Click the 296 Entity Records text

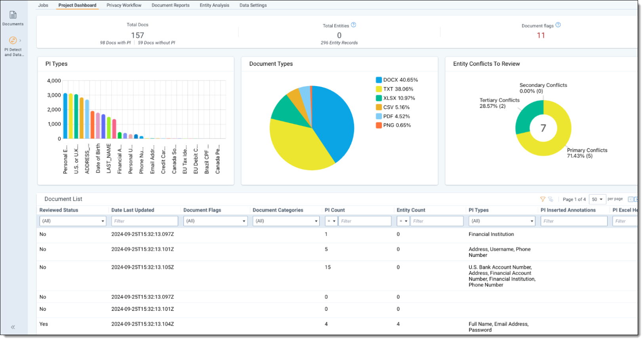point(339,43)
